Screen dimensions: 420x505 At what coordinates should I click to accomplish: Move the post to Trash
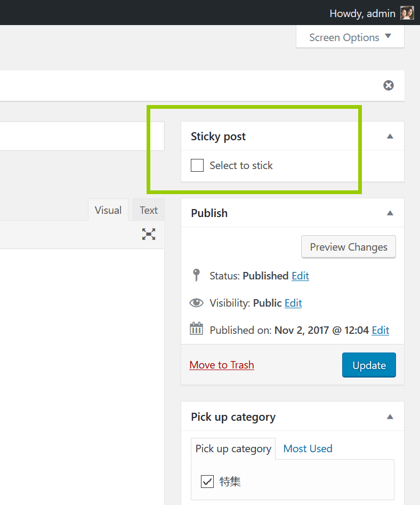pyautogui.click(x=222, y=365)
